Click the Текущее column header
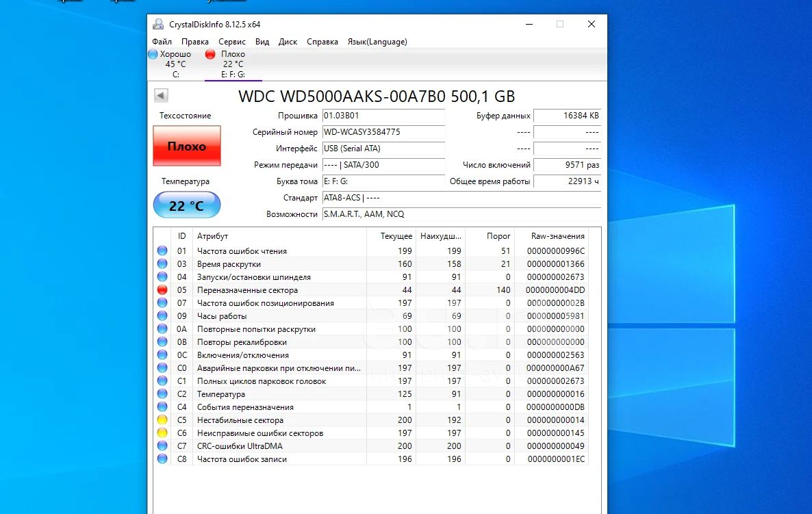 pyautogui.click(x=392, y=236)
